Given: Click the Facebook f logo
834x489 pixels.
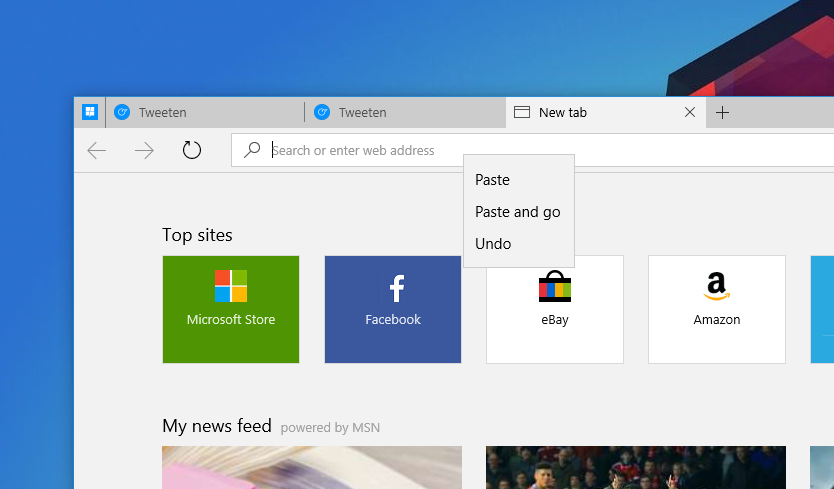Looking at the screenshot, I should tap(397, 288).
